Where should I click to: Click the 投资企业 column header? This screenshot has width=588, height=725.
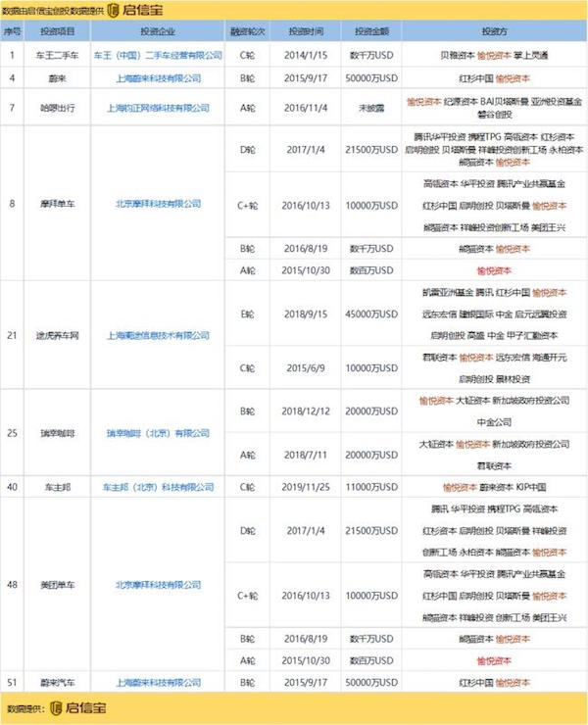pyautogui.click(x=158, y=31)
